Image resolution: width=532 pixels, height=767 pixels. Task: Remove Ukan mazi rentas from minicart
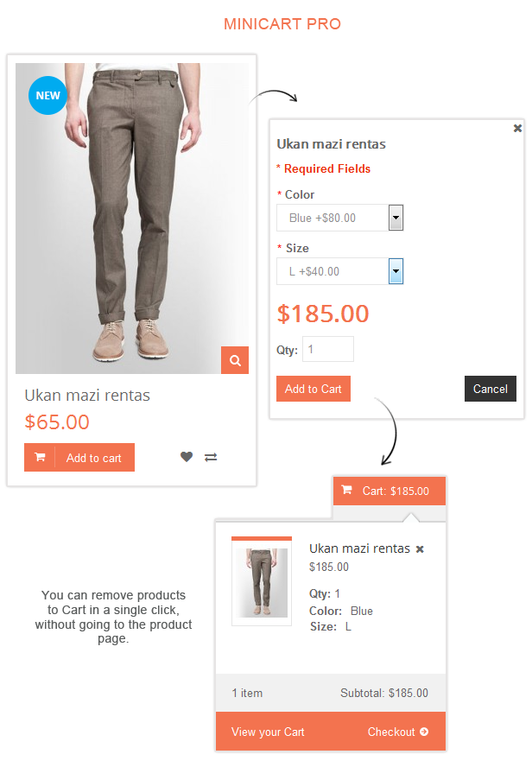pyautogui.click(x=420, y=549)
